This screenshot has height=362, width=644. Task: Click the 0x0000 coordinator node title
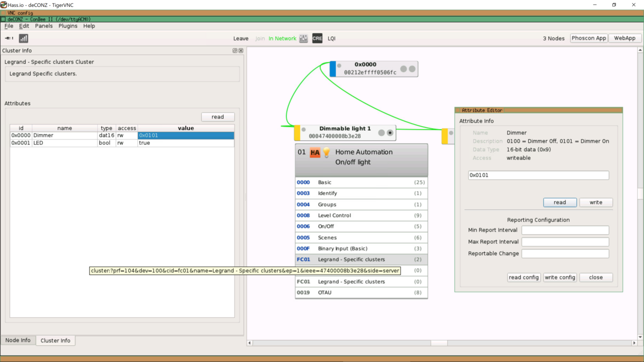tap(365, 64)
